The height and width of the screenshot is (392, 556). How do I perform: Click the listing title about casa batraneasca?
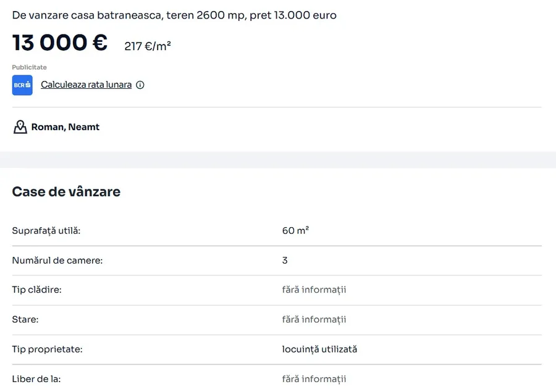pyautogui.click(x=174, y=15)
